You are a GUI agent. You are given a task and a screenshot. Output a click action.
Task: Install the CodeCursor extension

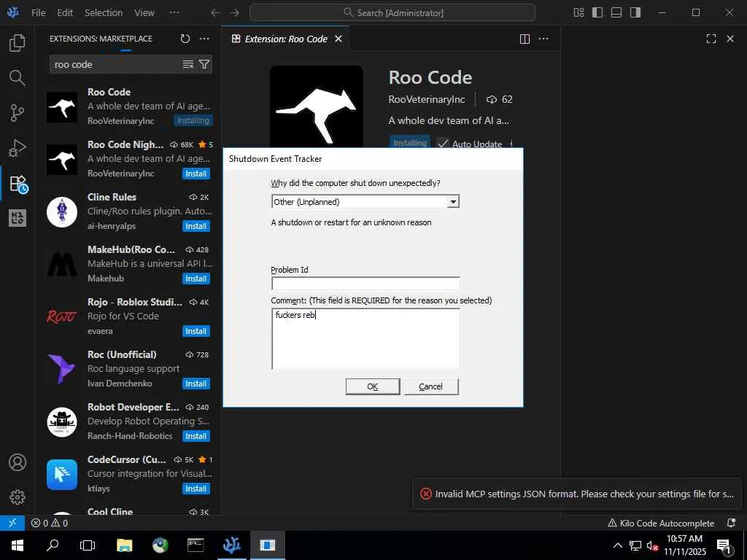[196, 489]
